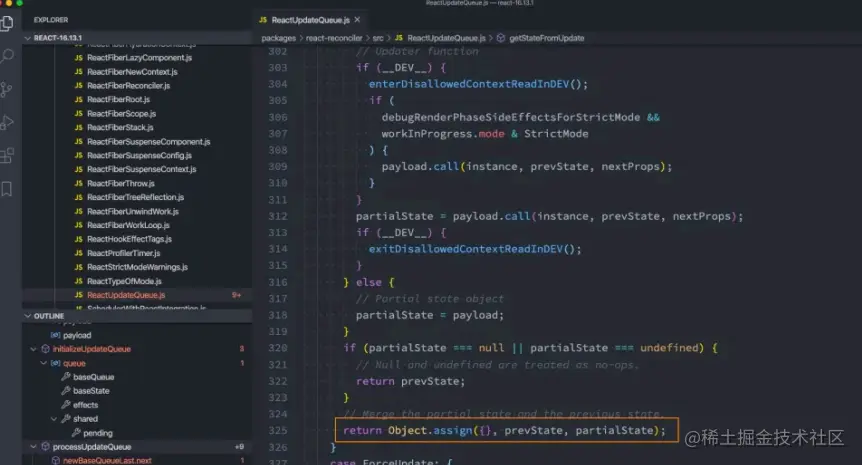Open the Extensions view
This screenshot has width=862, height=465.
(x=7, y=156)
